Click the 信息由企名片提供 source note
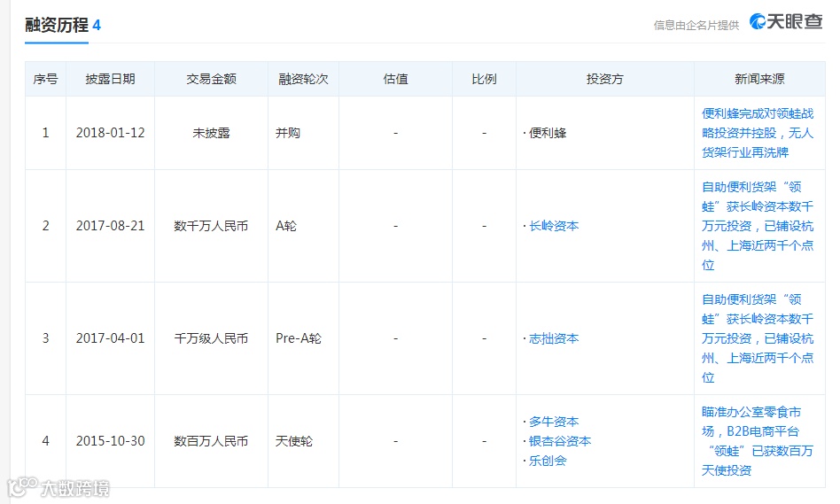Image resolution: width=840 pixels, height=504 pixels. pos(696,25)
